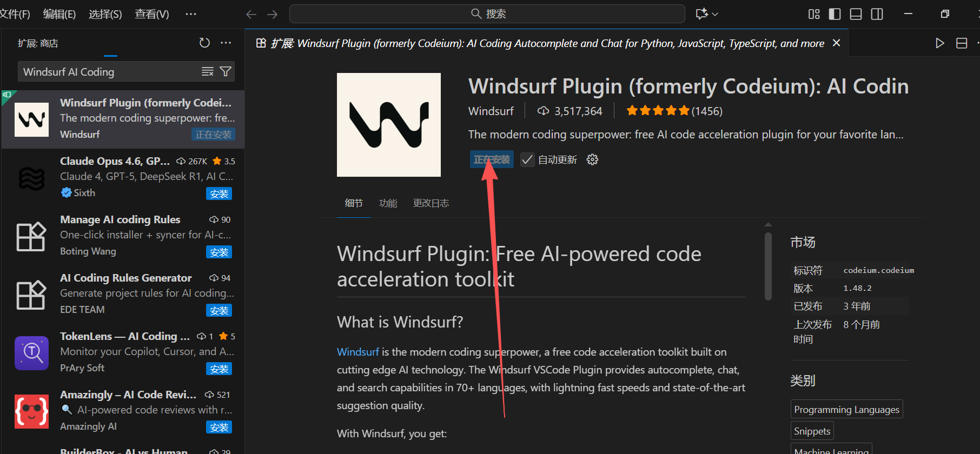
Task: Click Windsurf list item logo thumbnail
Action: [x=31, y=119]
